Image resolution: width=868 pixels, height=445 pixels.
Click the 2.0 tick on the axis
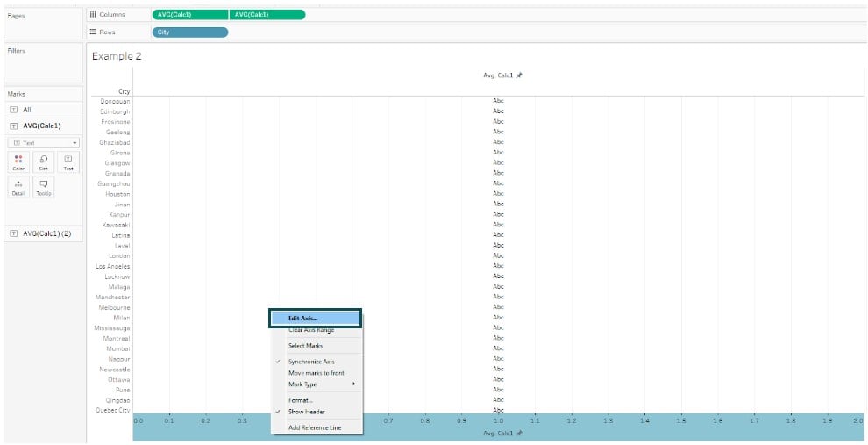(x=858, y=421)
